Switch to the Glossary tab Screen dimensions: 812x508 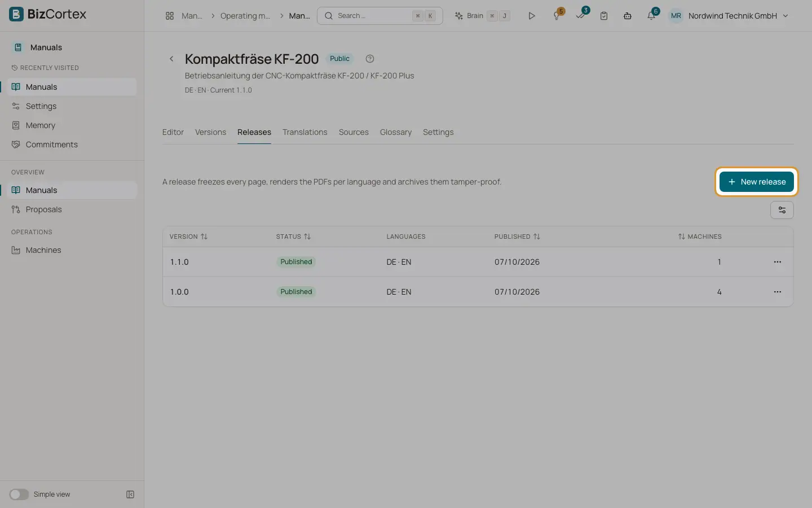click(x=396, y=132)
